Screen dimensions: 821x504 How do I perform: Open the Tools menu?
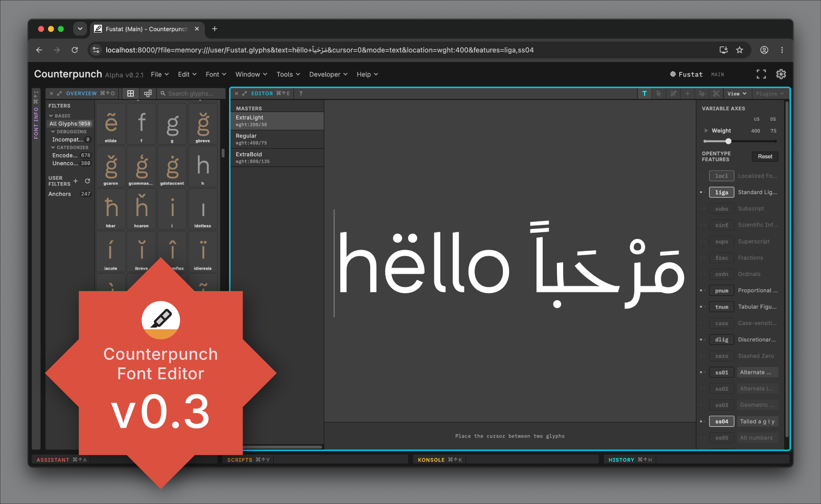288,74
